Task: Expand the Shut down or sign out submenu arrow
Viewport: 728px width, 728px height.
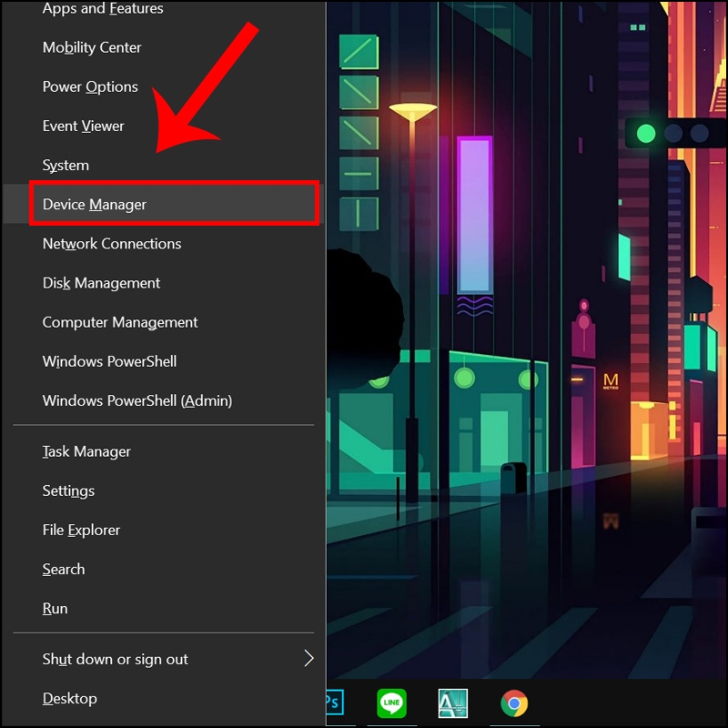Action: click(x=308, y=658)
